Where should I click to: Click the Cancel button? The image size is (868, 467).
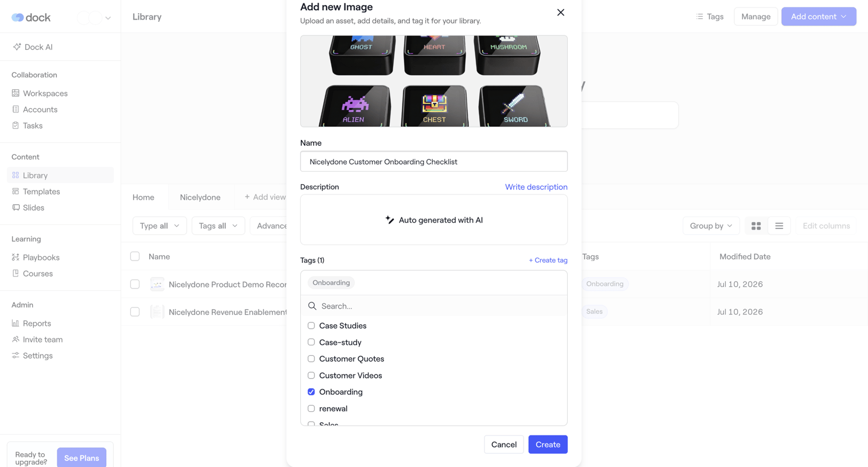click(x=504, y=445)
